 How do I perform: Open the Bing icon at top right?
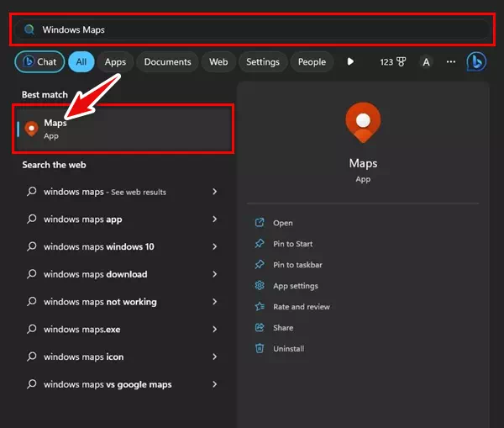pyautogui.click(x=476, y=61)
